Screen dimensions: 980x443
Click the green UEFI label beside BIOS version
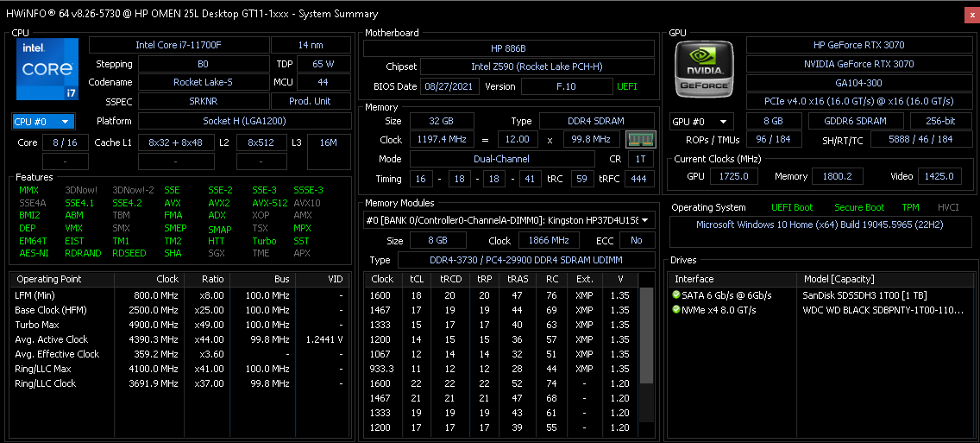coord(627,86)
